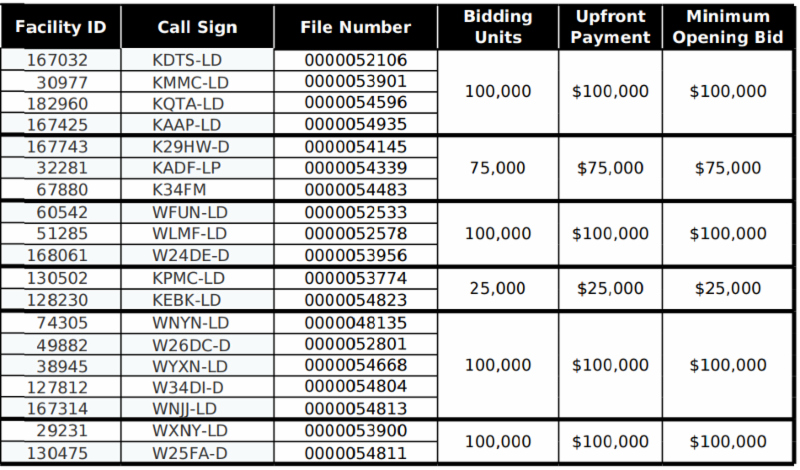The width and height of the screenshot is (800, 470).
Task: Click facility ID 167032 cell
Action: pyautogui.click(x=60, y=60)
